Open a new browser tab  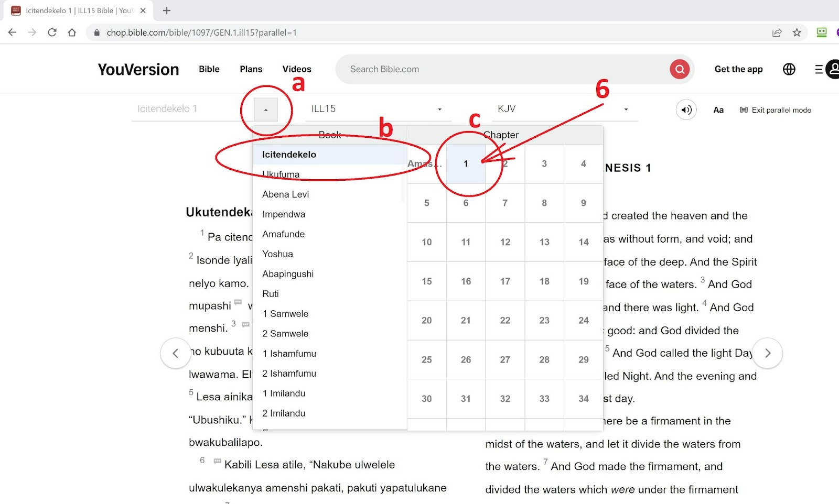coord(167,10)
